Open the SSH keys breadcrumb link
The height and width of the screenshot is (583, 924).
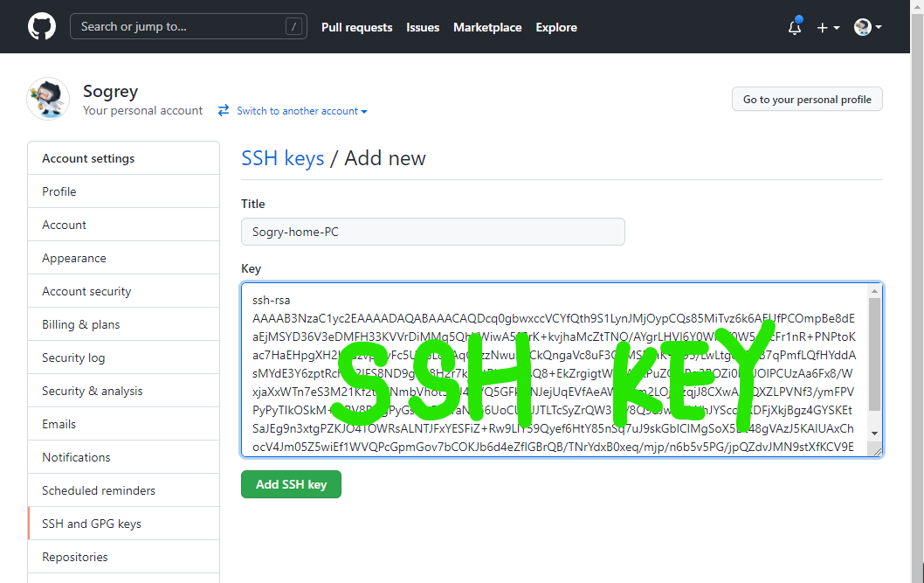coord(282,157)
